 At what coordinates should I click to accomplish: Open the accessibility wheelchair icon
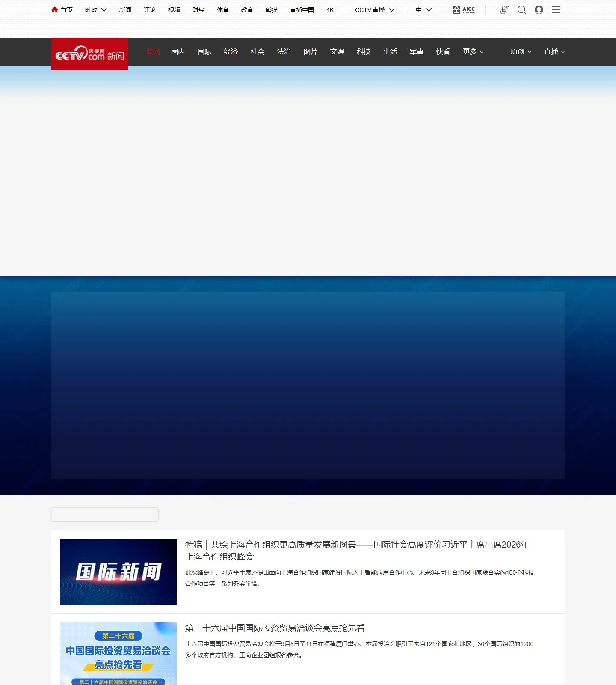tap(504, 10)
